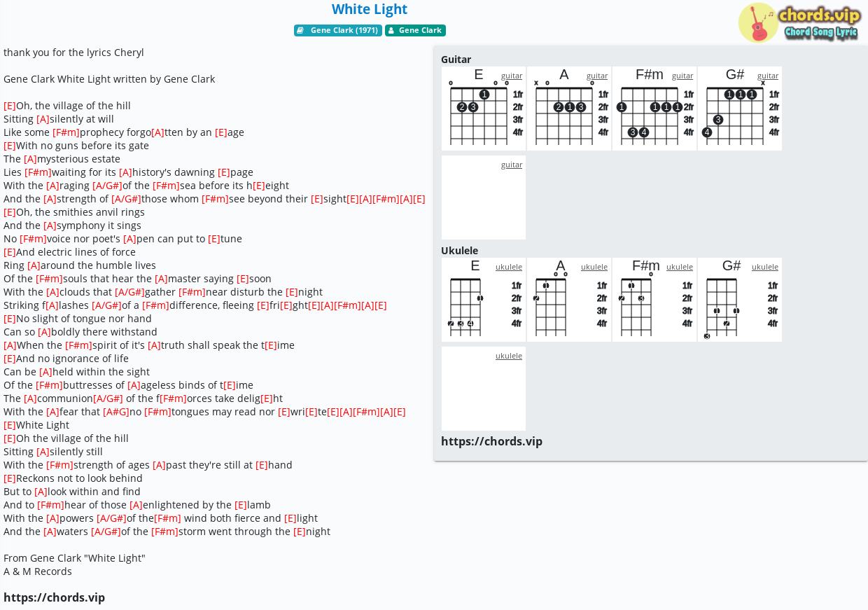Screen dimensions: 868x610
Task: Click [E] chord before 'White Light' lyric line
Action: click(x=10, y=425)
